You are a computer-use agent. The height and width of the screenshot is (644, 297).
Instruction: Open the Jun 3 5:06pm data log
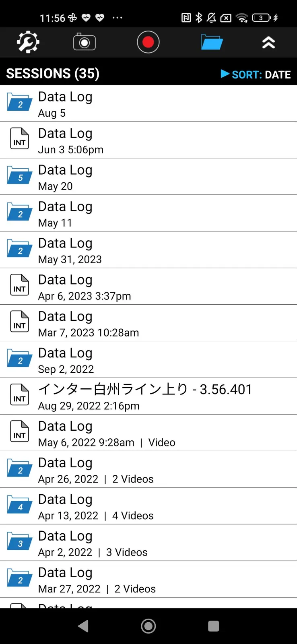(148, 140)
